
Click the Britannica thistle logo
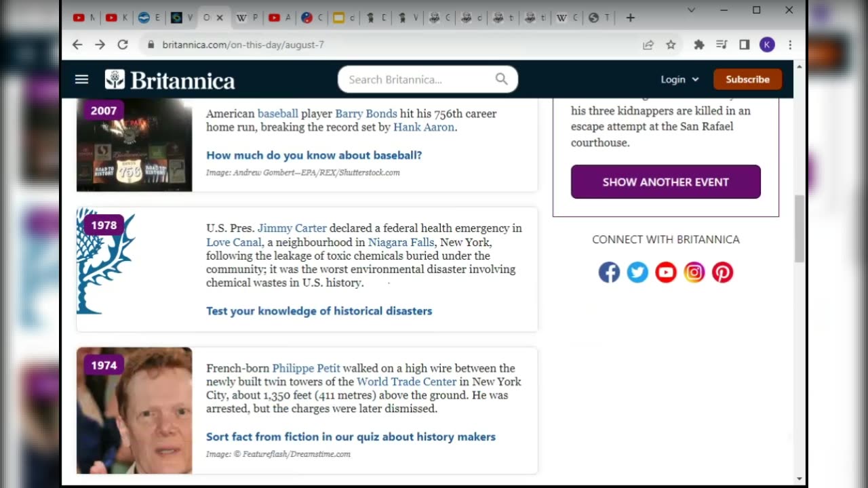115,79
